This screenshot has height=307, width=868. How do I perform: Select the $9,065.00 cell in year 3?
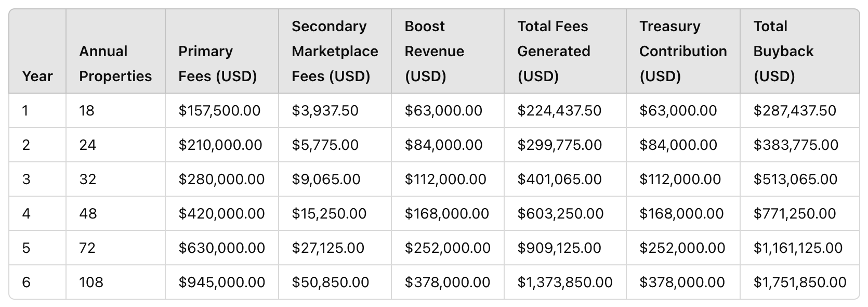click(326, 179)
